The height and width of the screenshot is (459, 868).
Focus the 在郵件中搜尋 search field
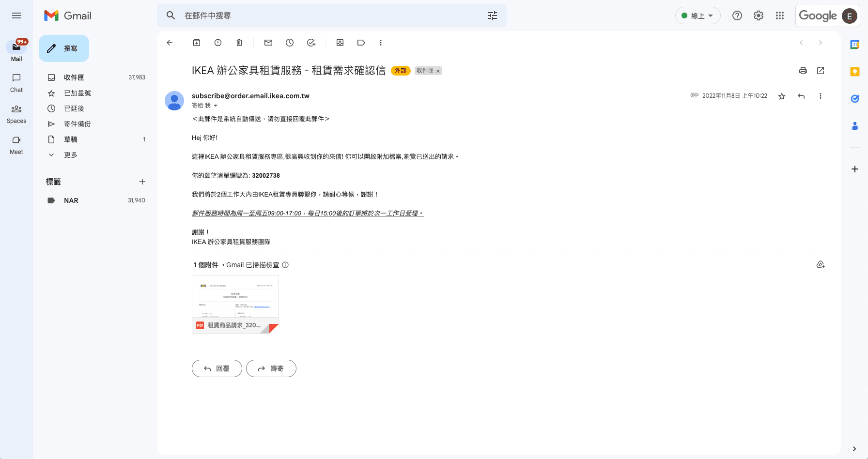coord(332,15)
